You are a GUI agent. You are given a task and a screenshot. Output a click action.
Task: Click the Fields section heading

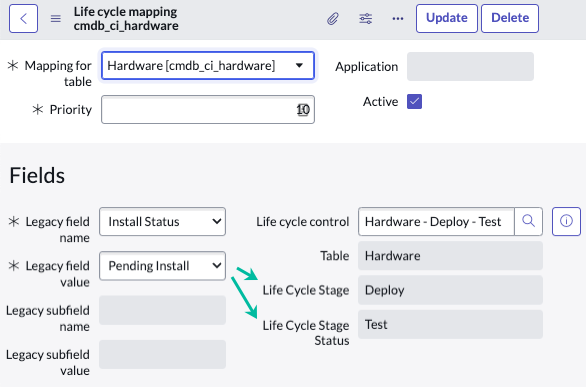(37, 175)
